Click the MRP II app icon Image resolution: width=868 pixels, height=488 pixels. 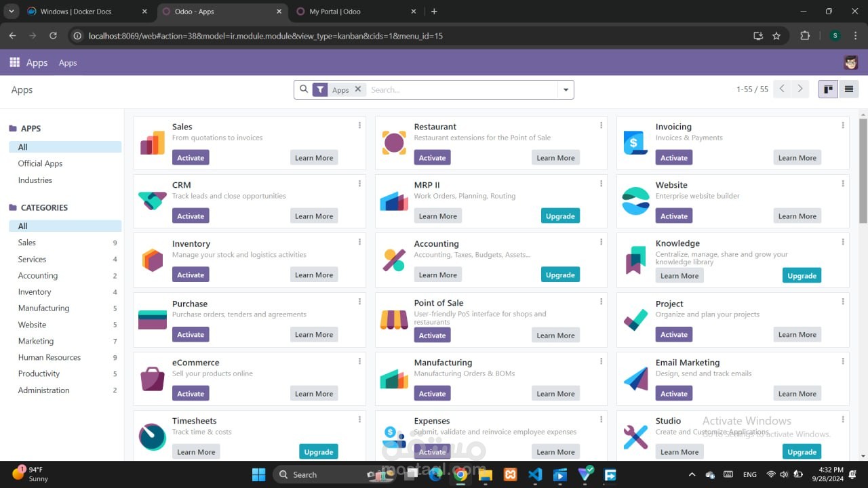click(x=394, y=201)
